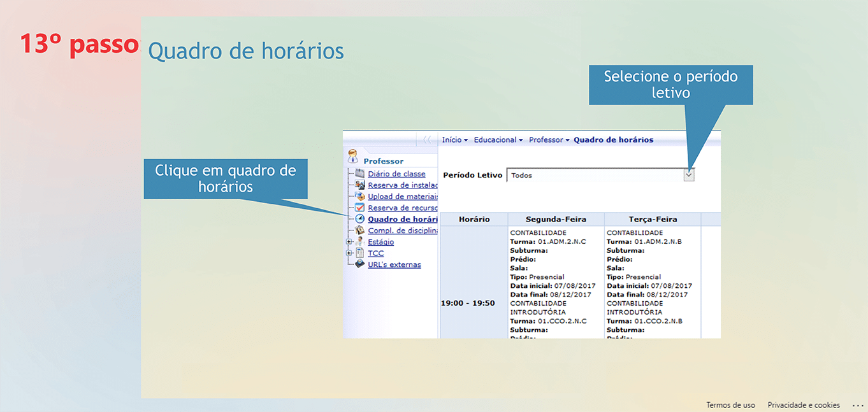
Task: Open the Professor breadcrumb menu
Action: coord(549,140)
